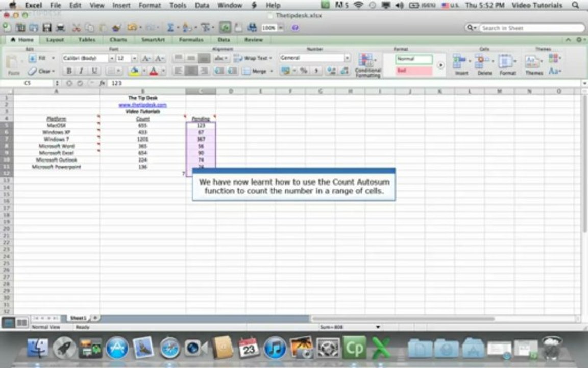This screenshot has width=588, height=368.
Task: Add a new sheet with the plus button
Action: pyautogui.click(x=95, y=318)
